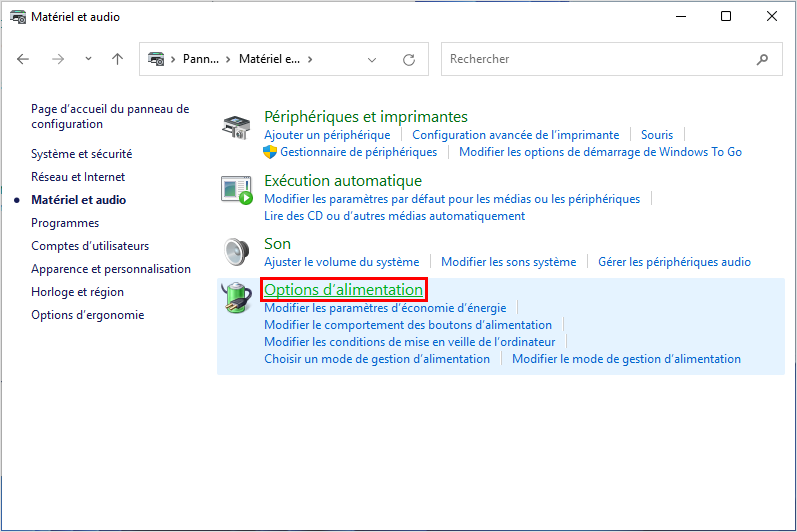This screenshot has width=797, height=532.
Task: Click Modifier le comportement des boutons d'alimentation
Action: click(408, 325)
